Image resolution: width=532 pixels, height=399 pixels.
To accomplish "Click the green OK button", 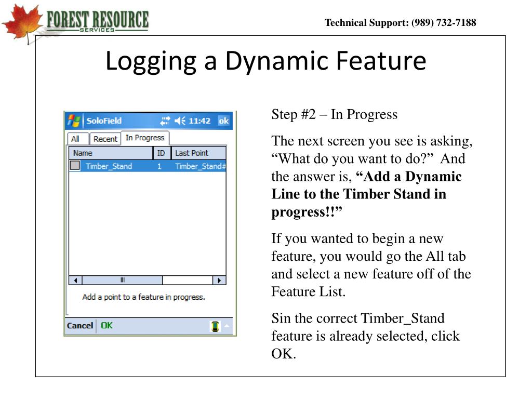I will coord(107,326).
